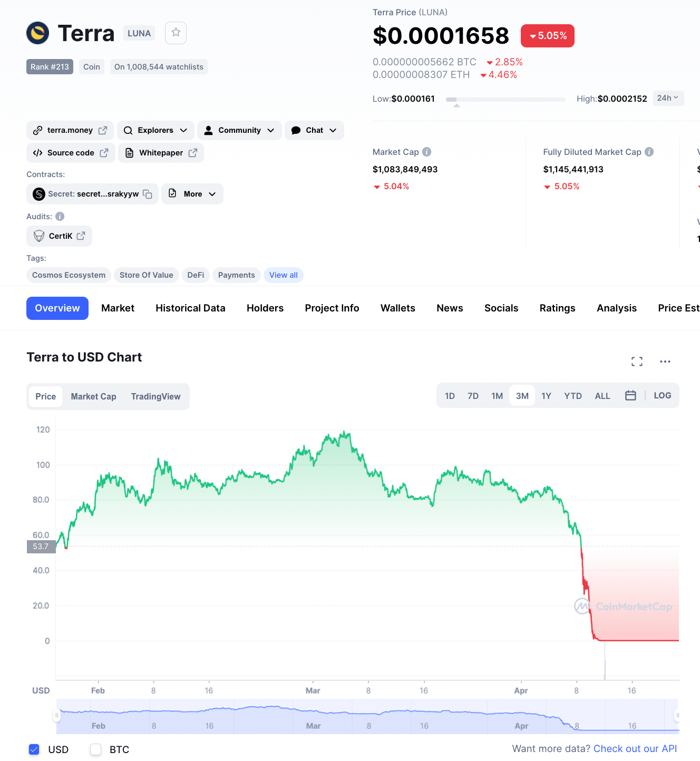The image size is (700, 761).
Task: Open the terra.money website link
Action: tap(70, 130)
